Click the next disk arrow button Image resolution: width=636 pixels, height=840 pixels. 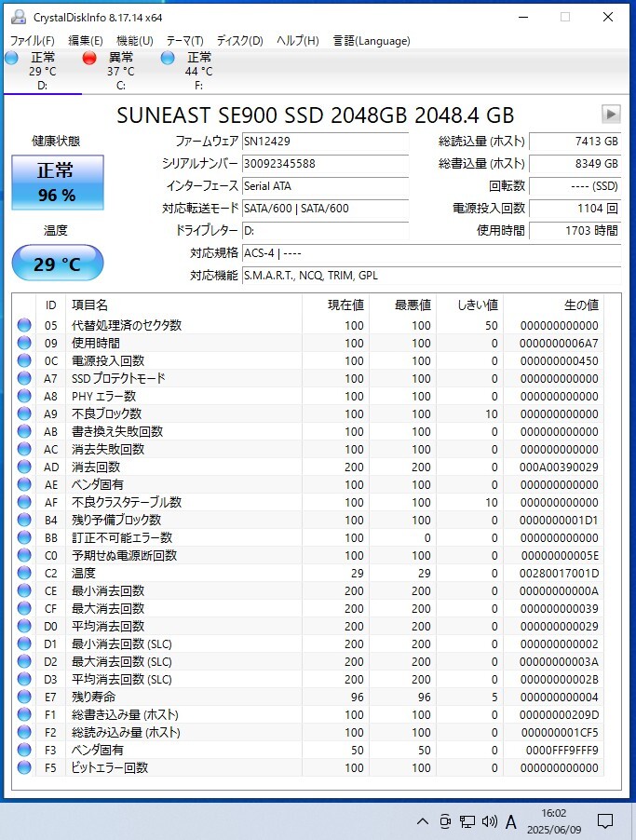tap(611, 114)
